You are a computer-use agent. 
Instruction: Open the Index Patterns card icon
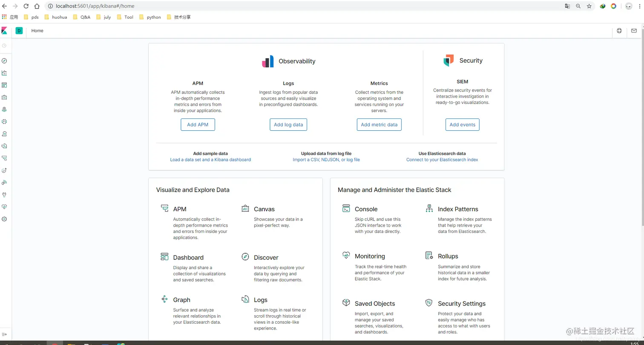pos(429,208)
